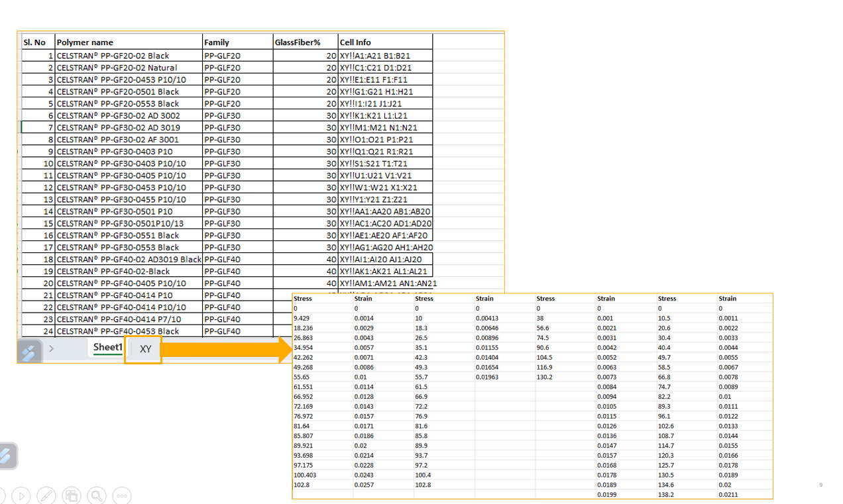Click the 'GlassFiber%' column header
Screen dimensions: 843x504
(305, 42)
